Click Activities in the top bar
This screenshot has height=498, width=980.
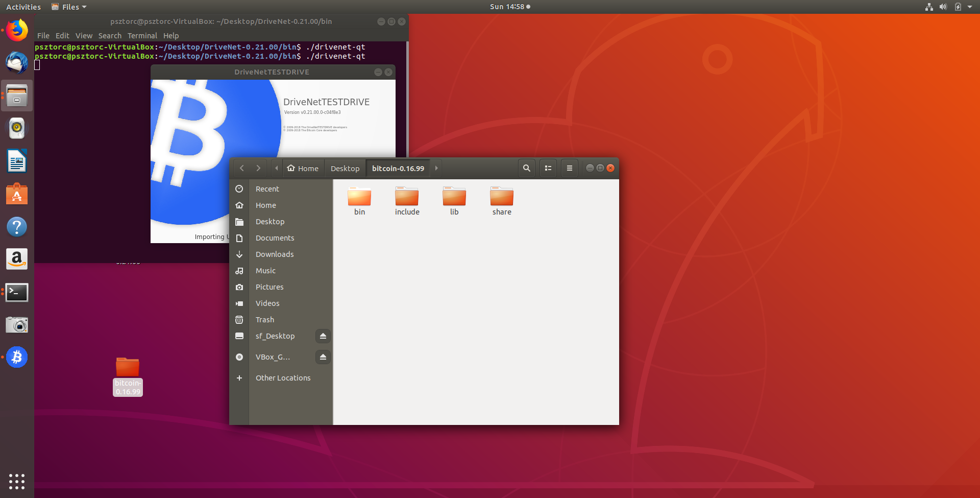tap(23, 7)
